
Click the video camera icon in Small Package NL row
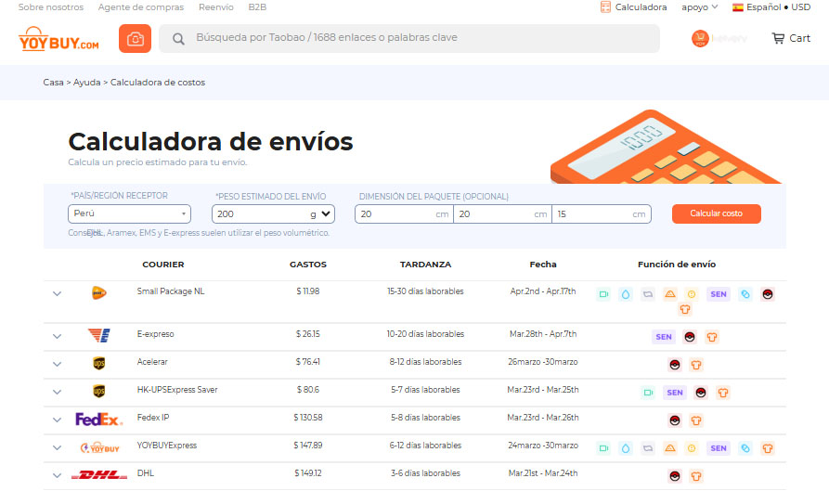coord(603,294)
